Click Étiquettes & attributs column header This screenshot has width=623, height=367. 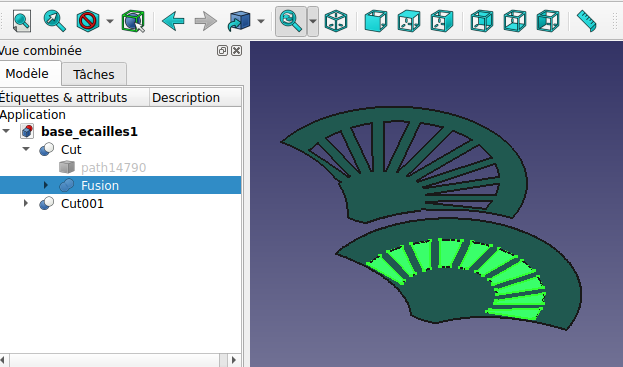pos(74,97)
